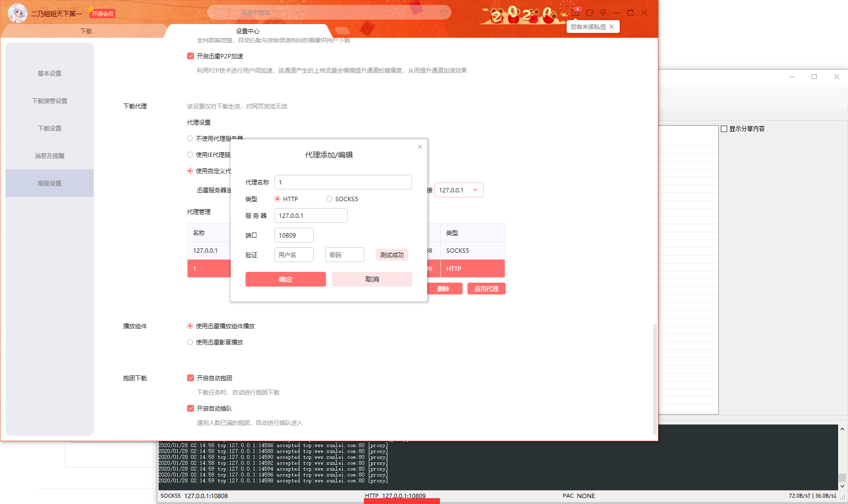848x504 pixels.
Task: Click 取消 in the proxy dialog
Action: (x=372, y=279)
